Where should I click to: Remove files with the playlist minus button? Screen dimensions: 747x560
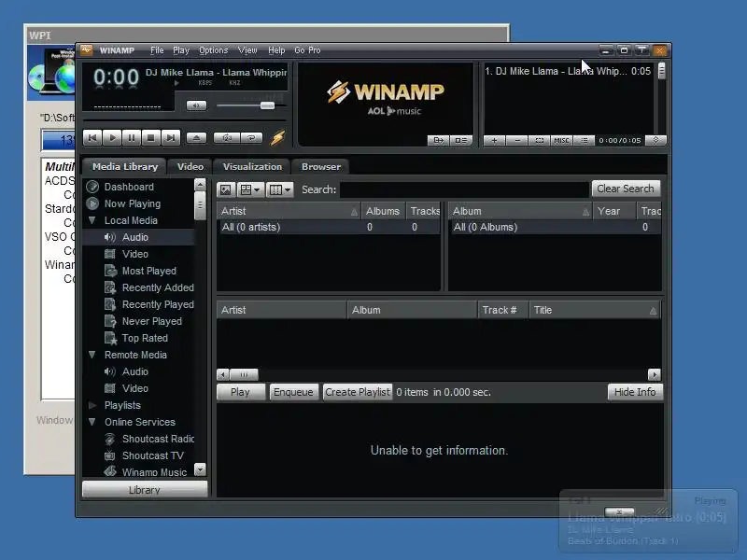pyautogui.click(x=517, y=141)
